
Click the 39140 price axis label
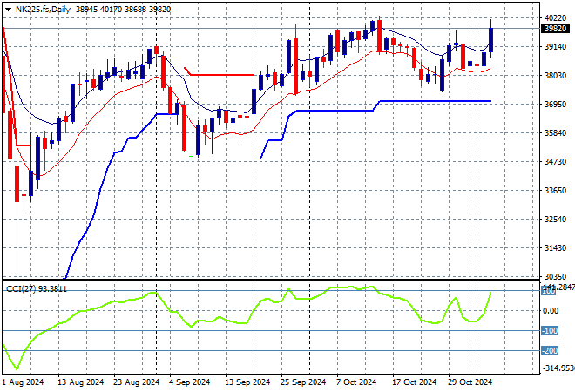point(555,46)
